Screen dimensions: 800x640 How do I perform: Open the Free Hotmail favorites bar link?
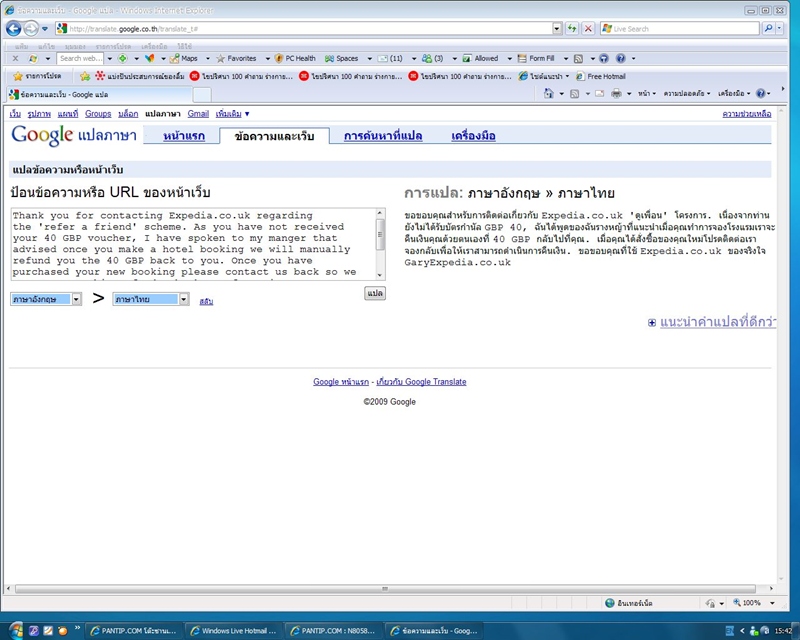(x=601, y=77)
